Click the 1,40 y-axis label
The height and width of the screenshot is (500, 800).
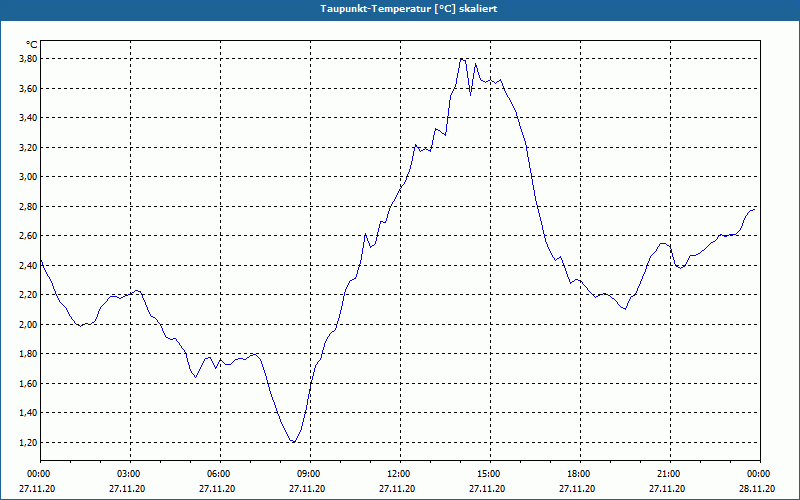click(x=28, y=412)
